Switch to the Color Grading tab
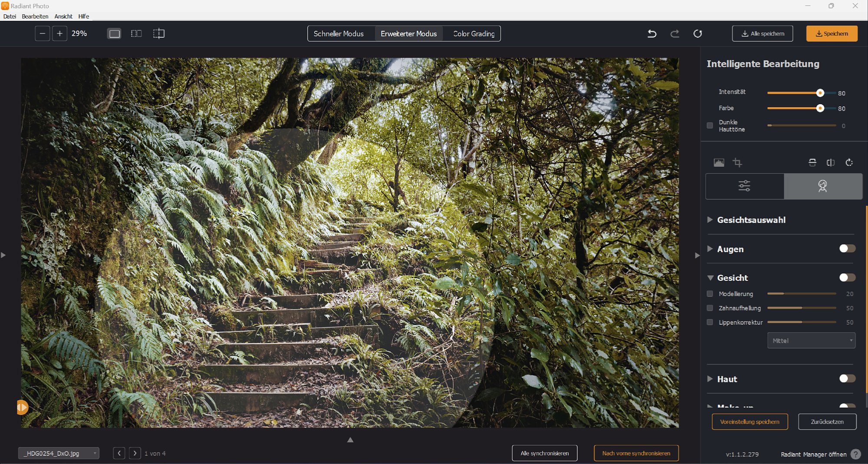The width and height of the screenshot is (868, 464). [474, 33]
